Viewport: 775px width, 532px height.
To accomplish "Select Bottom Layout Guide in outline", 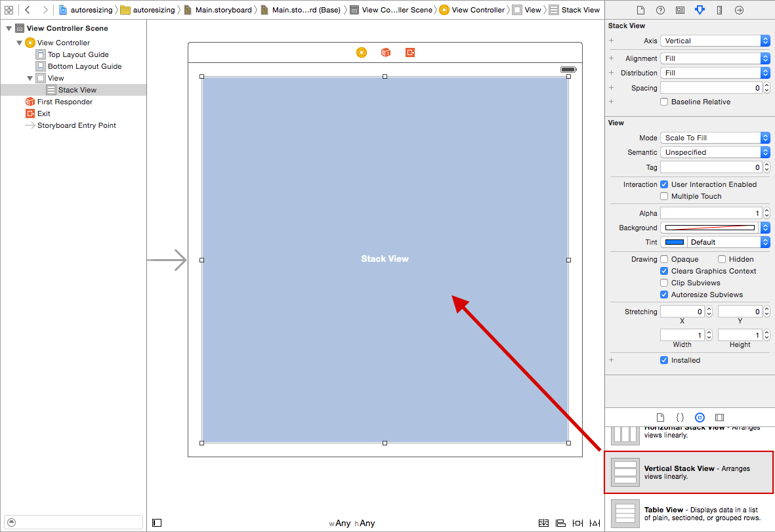I will (x=79, y=66).
